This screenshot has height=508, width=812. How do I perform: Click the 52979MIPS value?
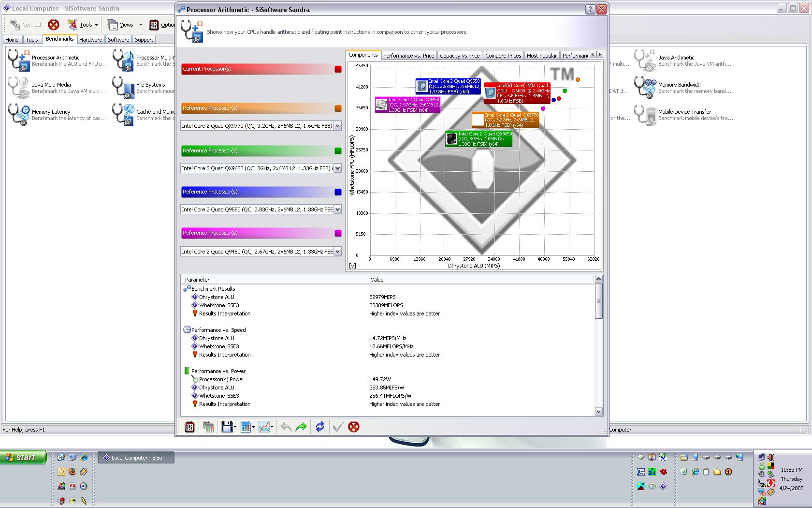point(382,297)
